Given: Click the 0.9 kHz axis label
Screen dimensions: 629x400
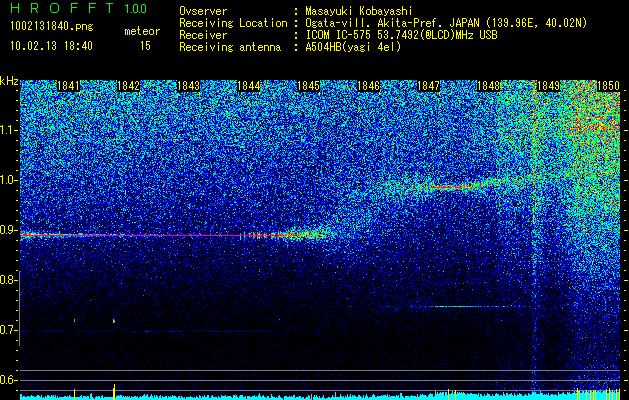Looking at the screenshot, I should [x=9, y=230].
